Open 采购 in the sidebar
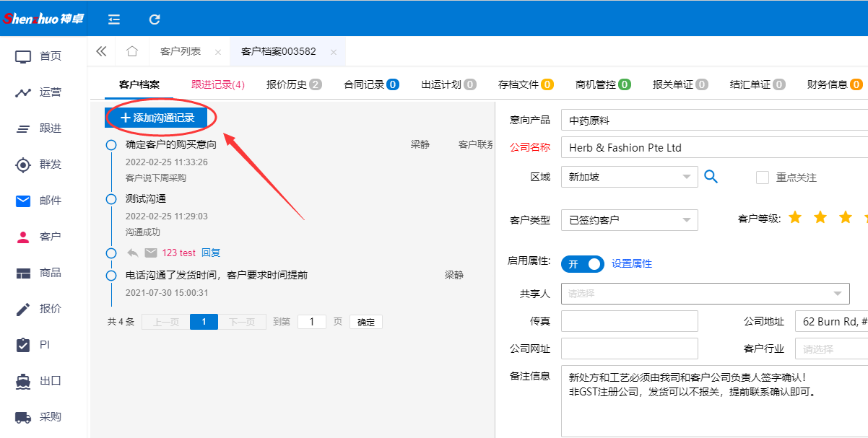The width and height of the screenshot is (868, 438). (x=43, y=417)
